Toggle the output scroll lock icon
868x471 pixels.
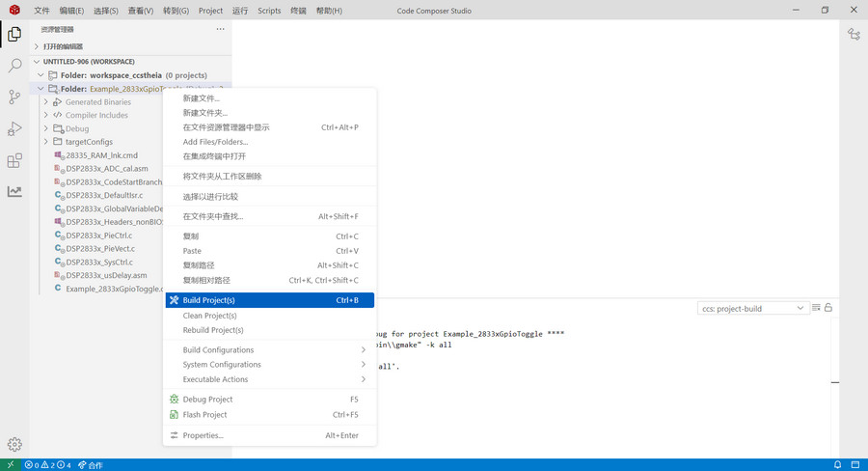pyautogui.click(x=828, y=308)
